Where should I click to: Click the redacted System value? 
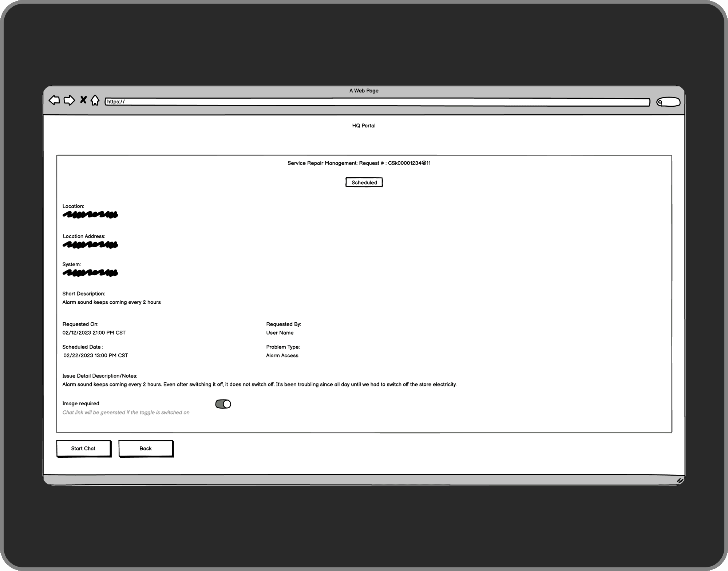(x=90, y=273)
